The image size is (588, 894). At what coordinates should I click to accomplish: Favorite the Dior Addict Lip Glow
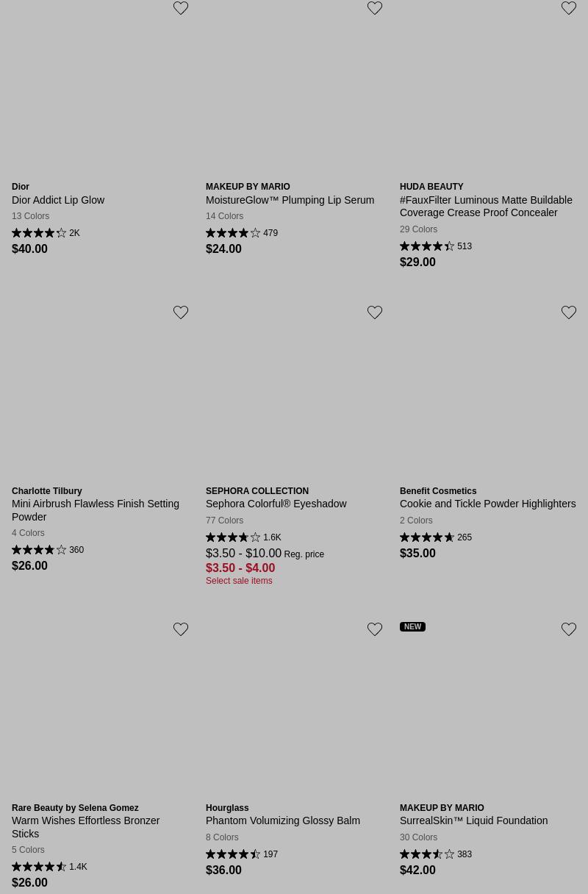tap(181, 9)
